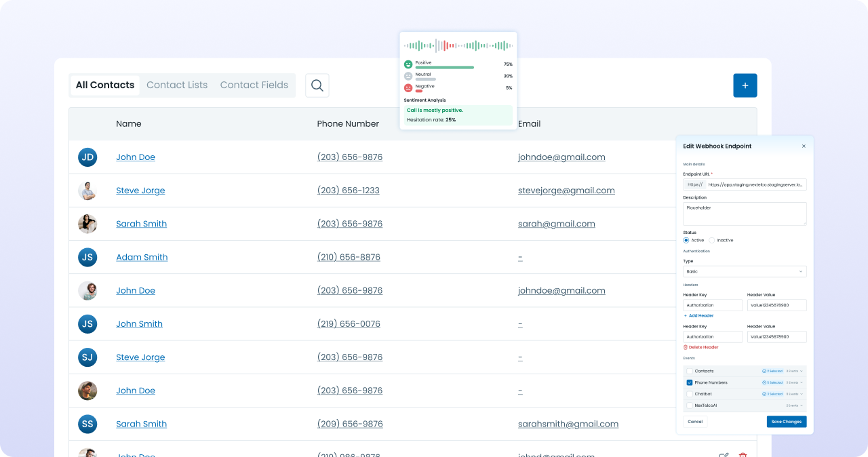Close the Edit Webhook Endpoint panel
This screenshot has width=868, height=457.
click(x=804, y=146)
